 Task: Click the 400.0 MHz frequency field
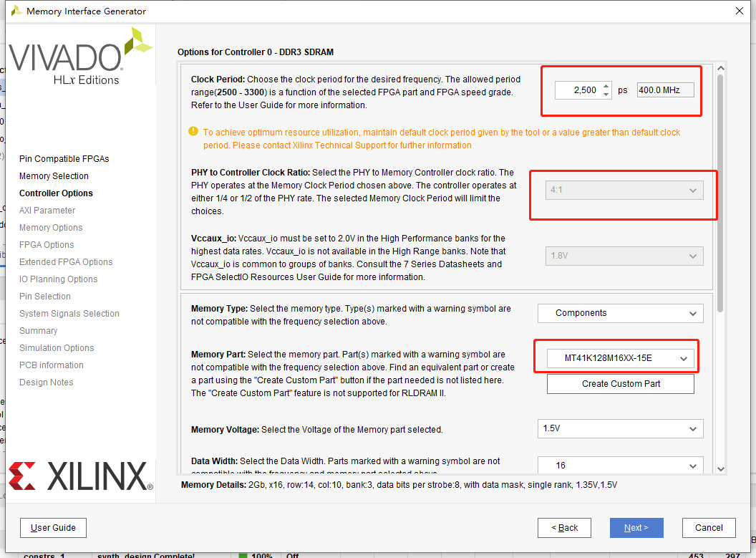tap(665, 90)
